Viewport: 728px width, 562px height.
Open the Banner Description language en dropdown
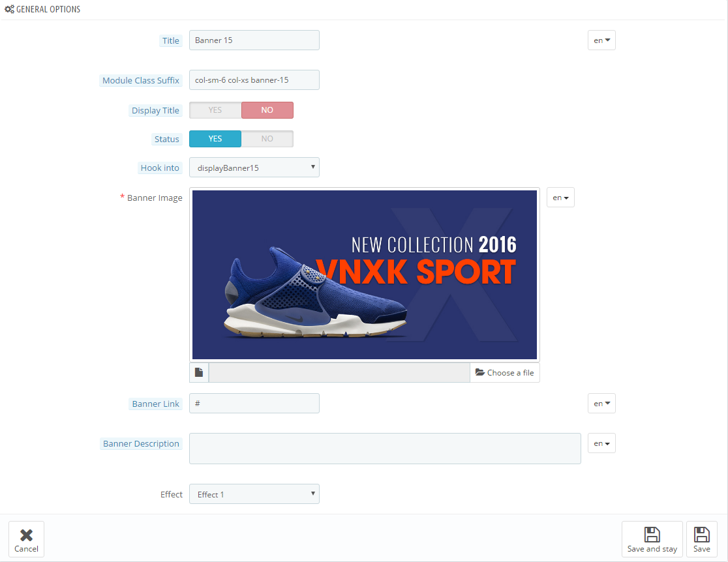pos(601,443)
